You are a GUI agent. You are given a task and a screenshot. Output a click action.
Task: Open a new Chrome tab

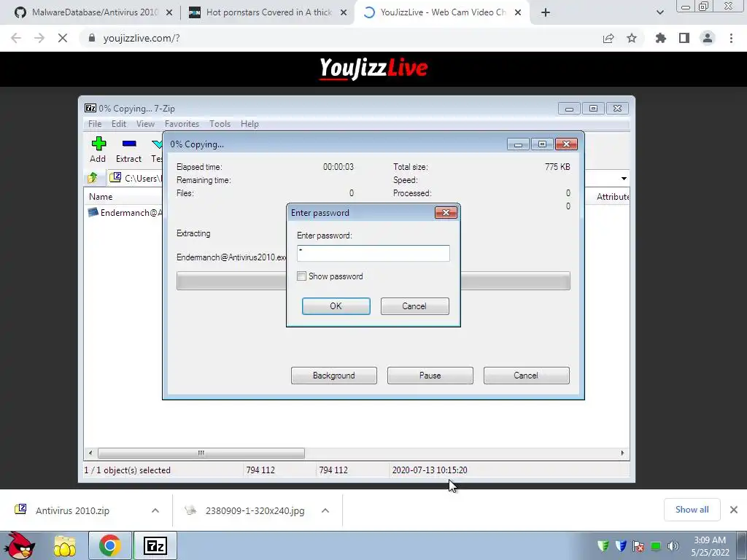546,12
